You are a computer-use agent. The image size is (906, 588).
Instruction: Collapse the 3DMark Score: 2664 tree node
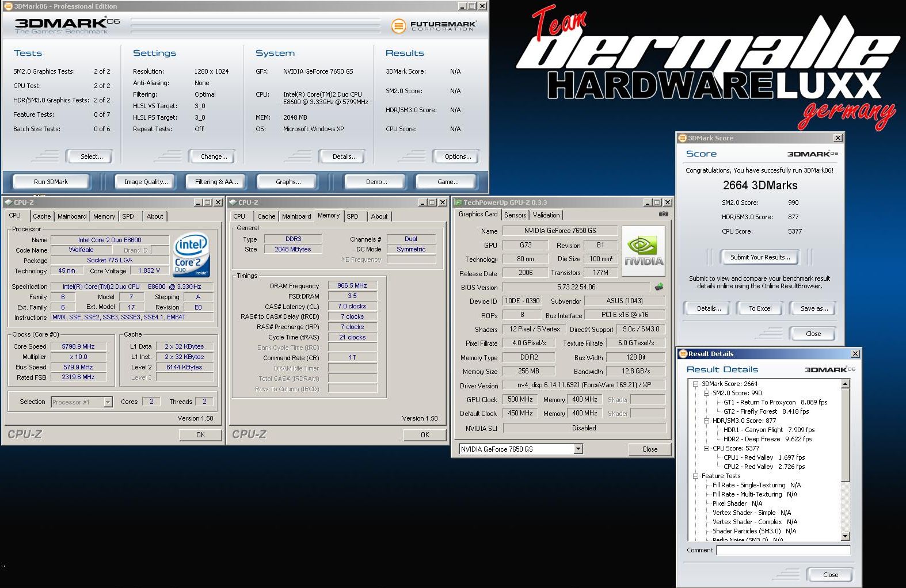695,384
